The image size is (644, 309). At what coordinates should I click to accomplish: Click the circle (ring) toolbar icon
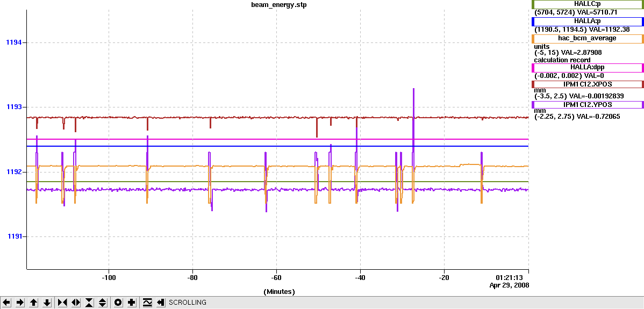[118, 303]
